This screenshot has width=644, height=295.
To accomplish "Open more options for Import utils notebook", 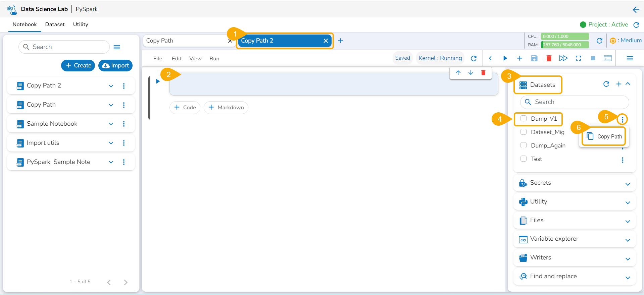I will pyautogui.click(x=124, y=143).
